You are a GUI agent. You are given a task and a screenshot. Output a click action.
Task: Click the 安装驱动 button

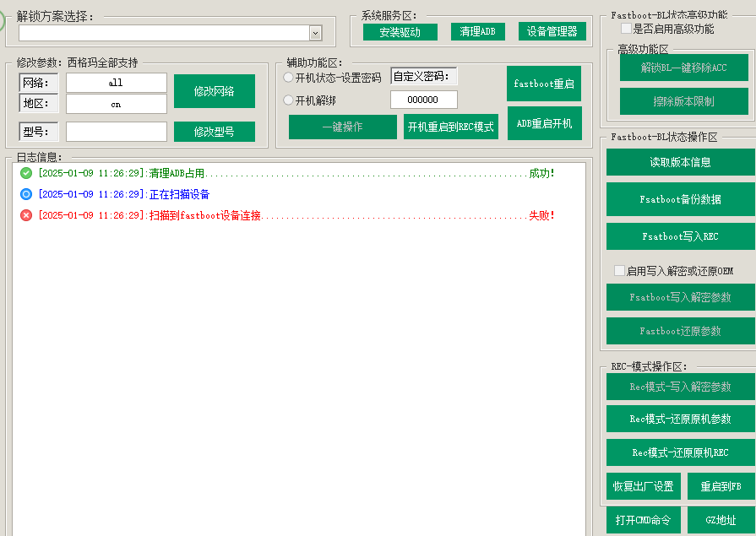(x=401, y=30)
